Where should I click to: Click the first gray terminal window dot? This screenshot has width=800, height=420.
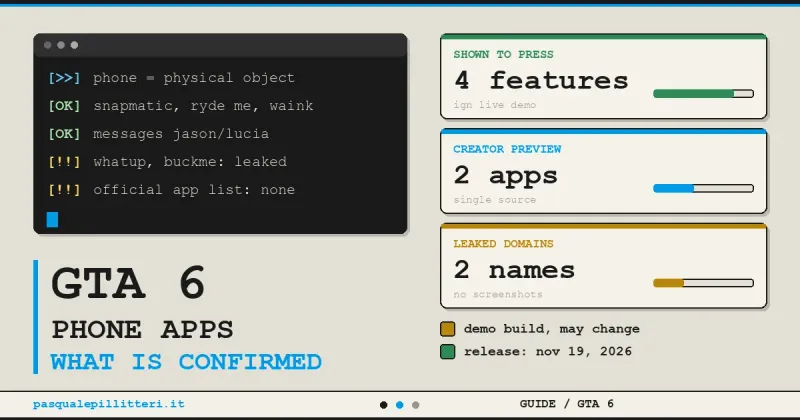(x=47, y=45)
